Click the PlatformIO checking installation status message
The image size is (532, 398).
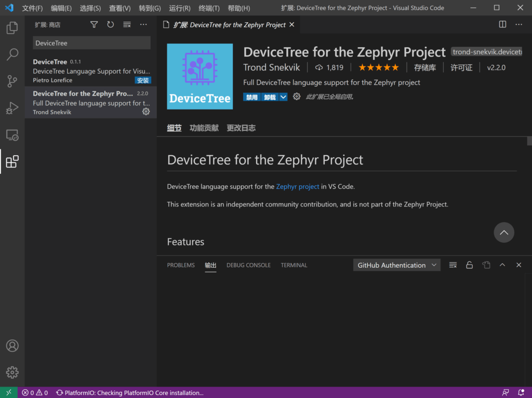tap(129, 393)
